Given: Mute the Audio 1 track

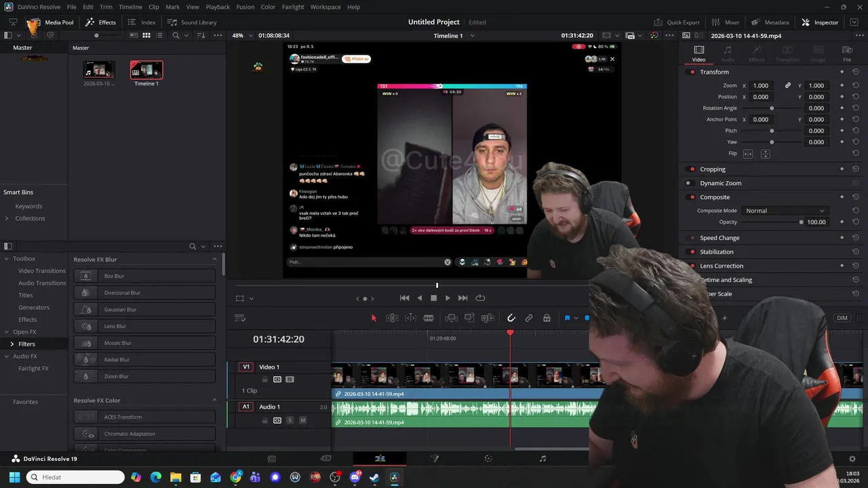Looking at the screenshot, I should pyautogui.click(x=302, y=421).
